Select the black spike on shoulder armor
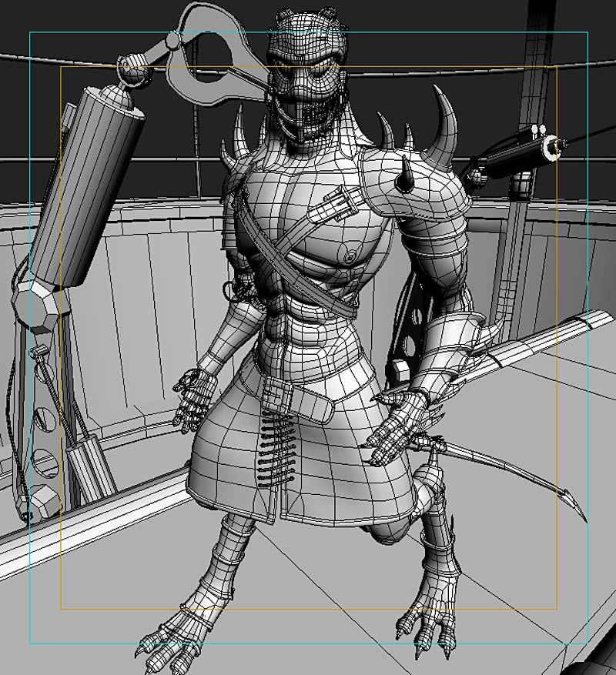The height and width of the screenshot is (675, 616). pyautogui.click(x=406, y=175)
